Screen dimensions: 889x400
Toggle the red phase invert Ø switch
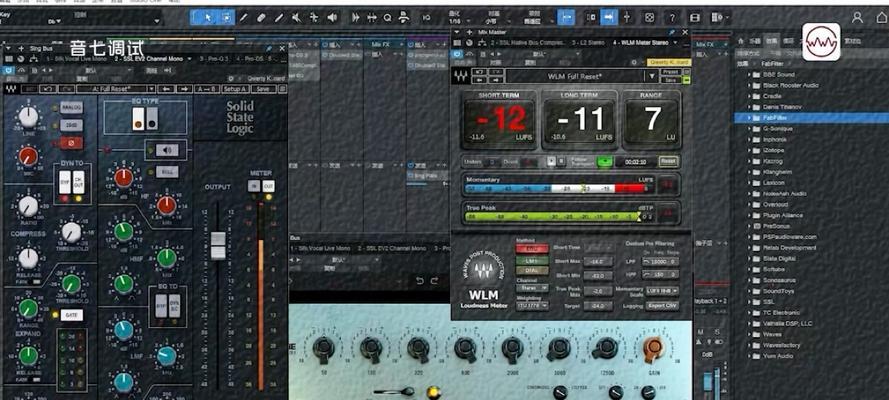pyautogui.click(x=71, y=142)
